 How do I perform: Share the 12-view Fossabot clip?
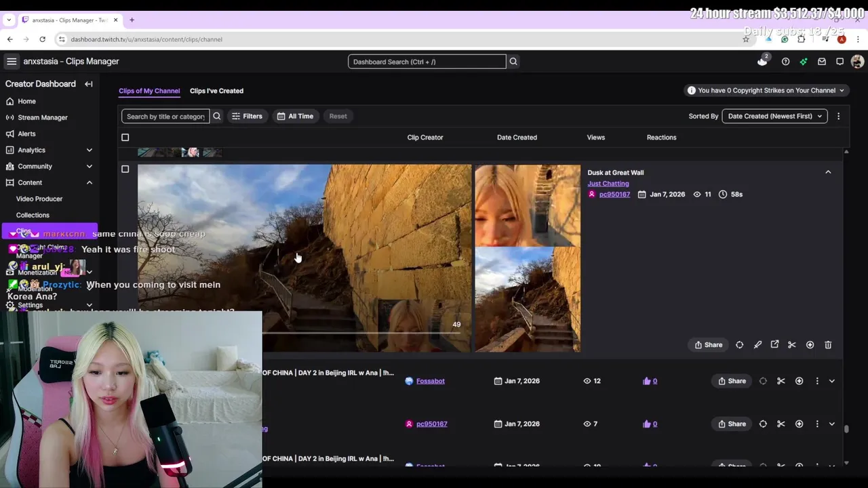point(732,381)
